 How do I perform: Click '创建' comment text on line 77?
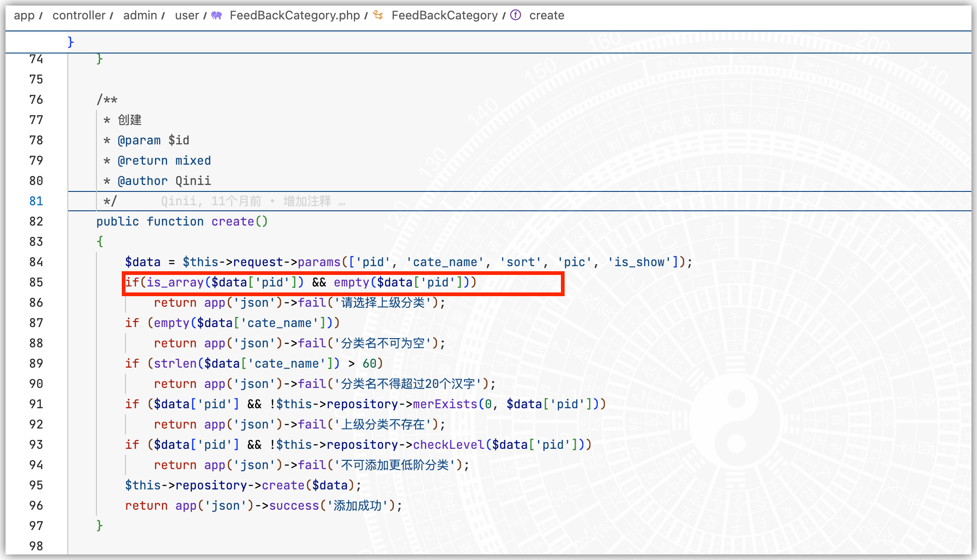pyautogui.click(x=130, y=120)
